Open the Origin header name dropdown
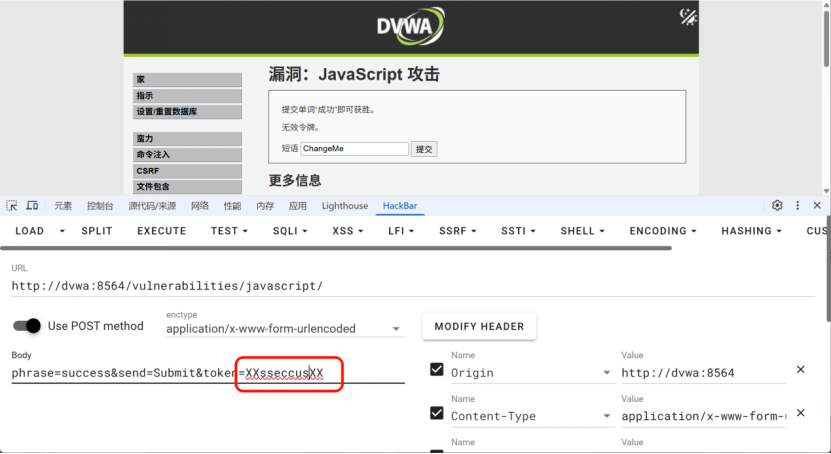Screen dimensions: 831x454 (x=606, y=373)
